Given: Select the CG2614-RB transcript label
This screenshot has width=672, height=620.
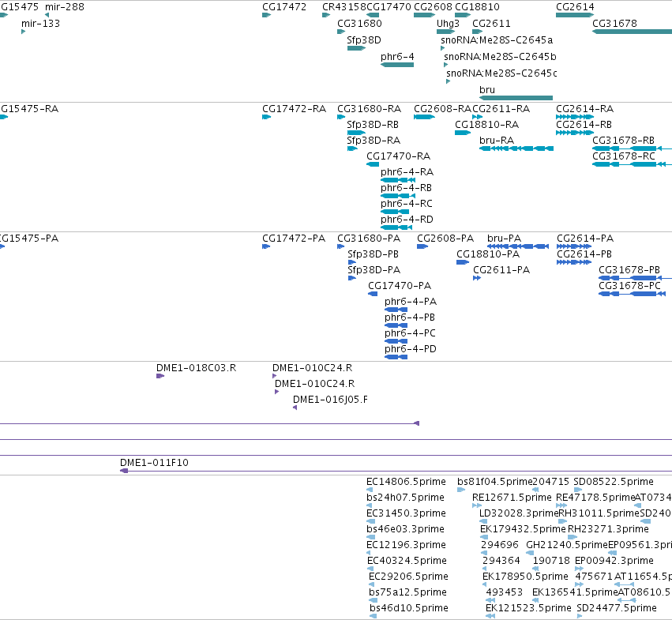Looking at the screenshot, I should tap(584, 125).
